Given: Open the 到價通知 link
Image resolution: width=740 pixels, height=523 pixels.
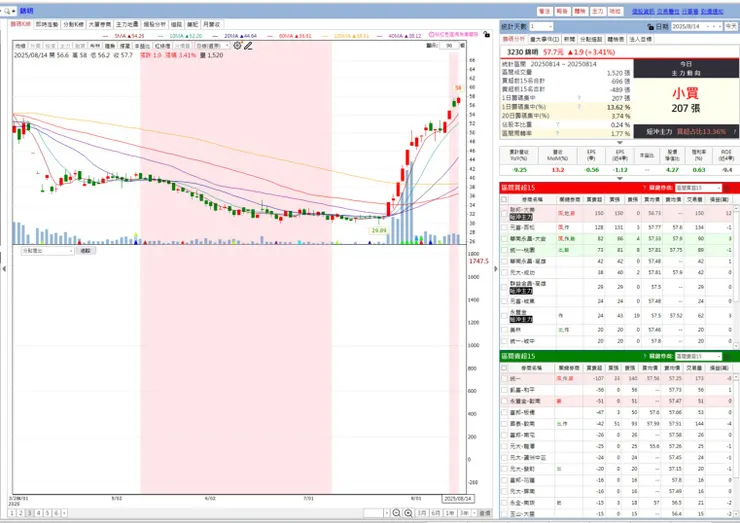Looking at the screenshot, I should tap(712, 11).
